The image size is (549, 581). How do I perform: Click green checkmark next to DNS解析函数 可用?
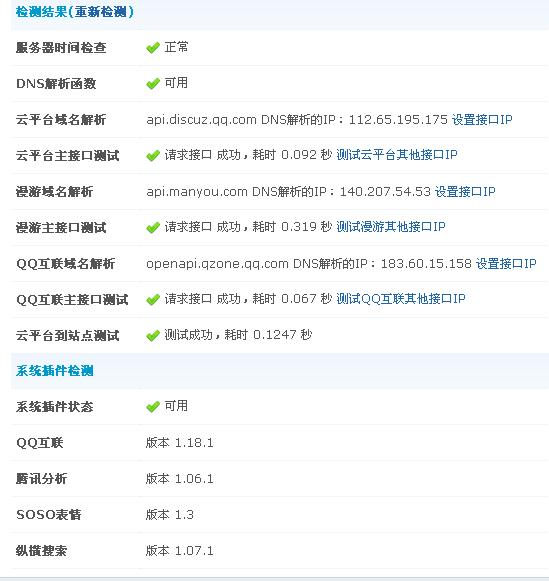(x=153, y=84)
